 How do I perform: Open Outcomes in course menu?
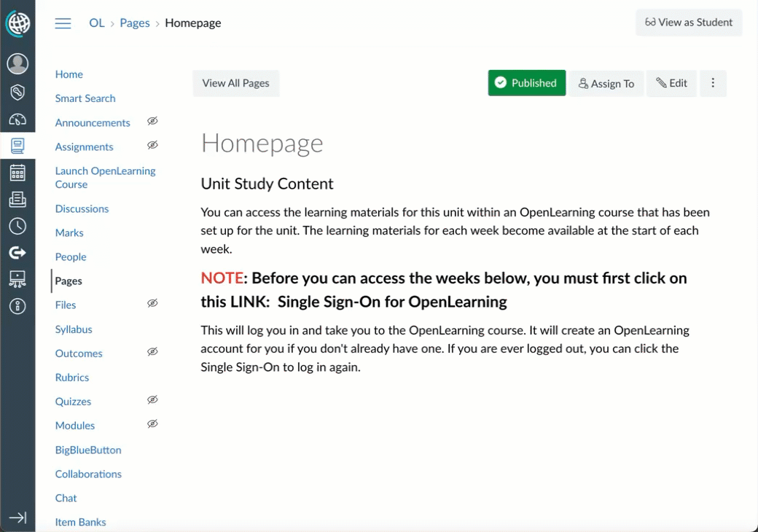[79, 353]
